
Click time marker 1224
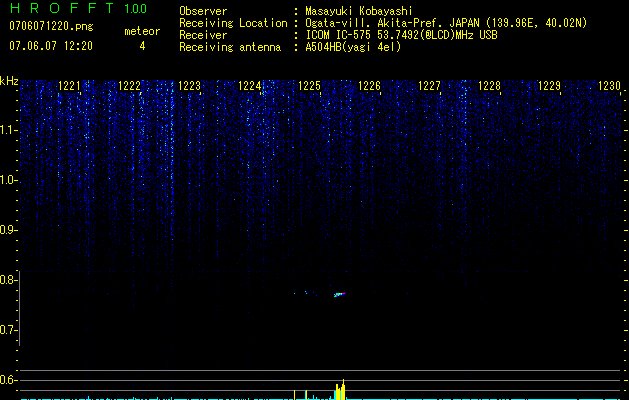249,86
